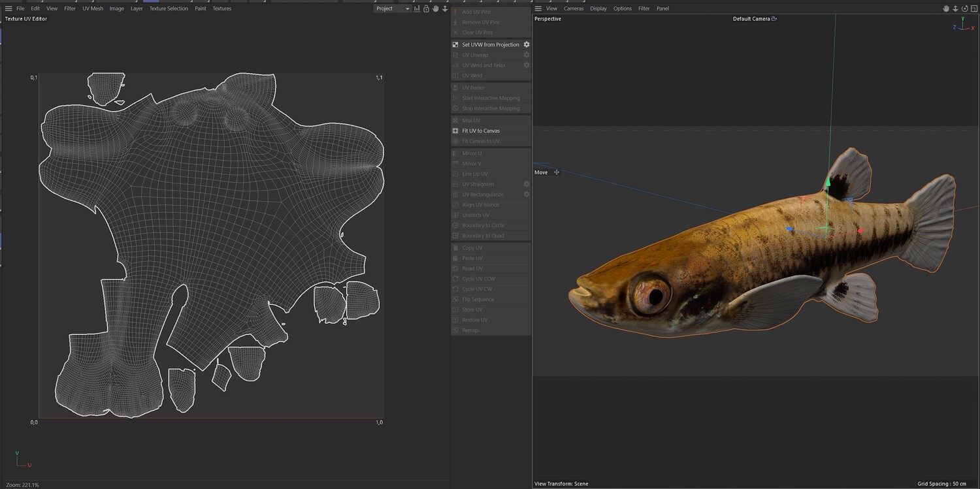Click Stop Interactive Mapping
The image size is (980, 489).
(491, 108)
